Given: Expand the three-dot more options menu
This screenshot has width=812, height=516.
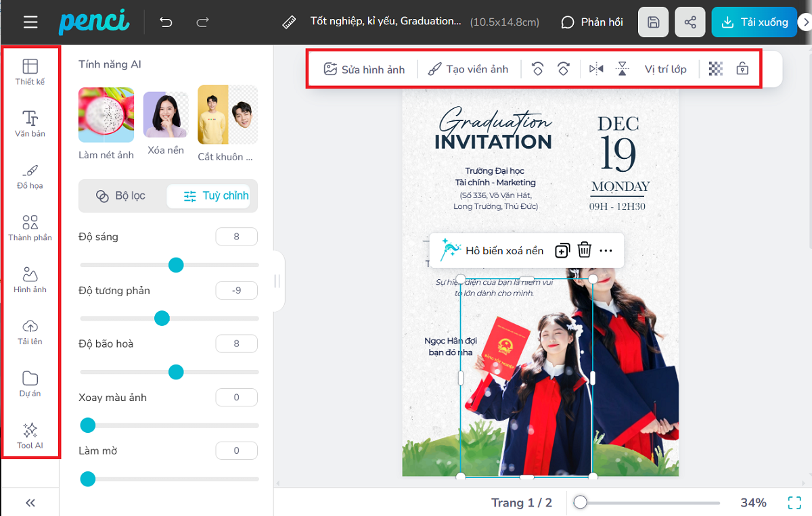Looking at the screenshot, I should (x=606, y=251).
